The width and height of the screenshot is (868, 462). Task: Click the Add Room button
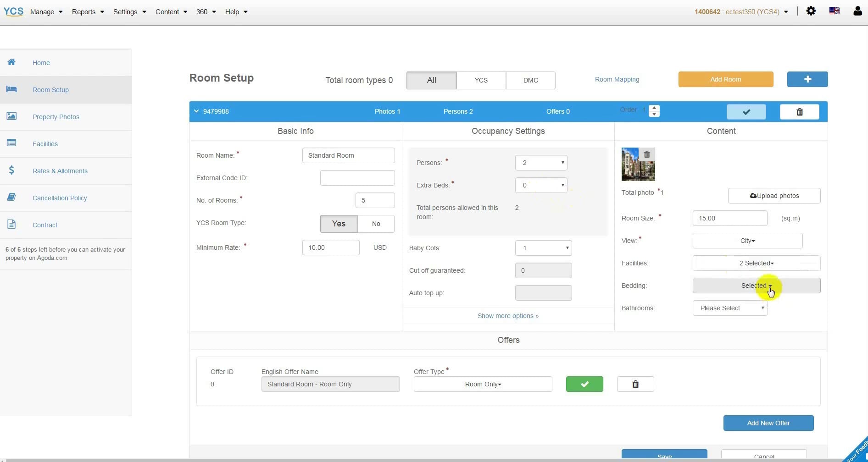coord(726,79)
